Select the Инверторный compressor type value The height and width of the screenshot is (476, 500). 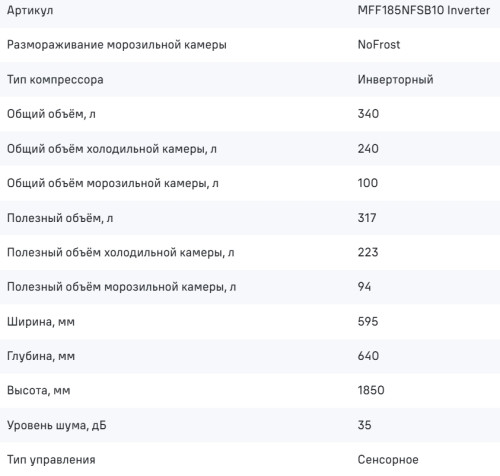click(x=395, y=80)
